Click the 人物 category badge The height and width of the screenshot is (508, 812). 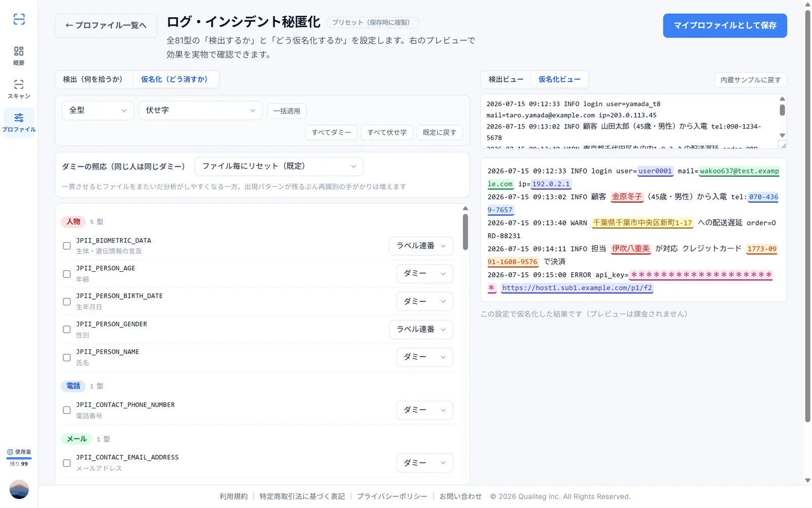coord(73,221)
